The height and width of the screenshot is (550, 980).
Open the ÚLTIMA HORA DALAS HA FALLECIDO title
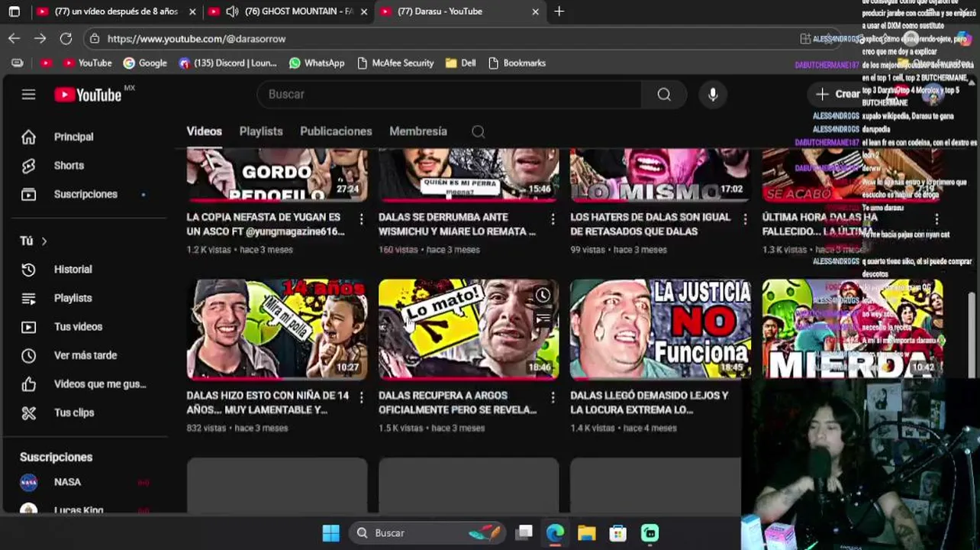[820, 225]
